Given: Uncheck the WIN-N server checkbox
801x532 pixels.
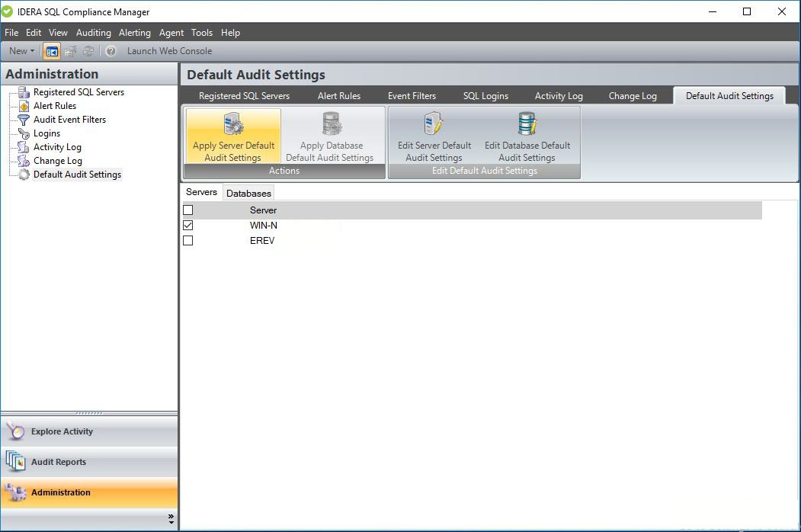Looking at the screenshot, I should pyautogui.click(x=188, y=226).
